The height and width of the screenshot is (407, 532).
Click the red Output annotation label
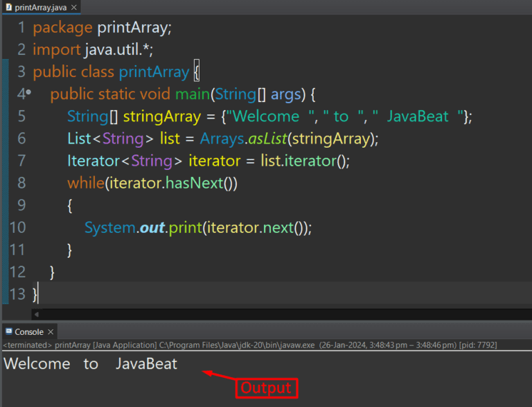click(x=267, y=388)
